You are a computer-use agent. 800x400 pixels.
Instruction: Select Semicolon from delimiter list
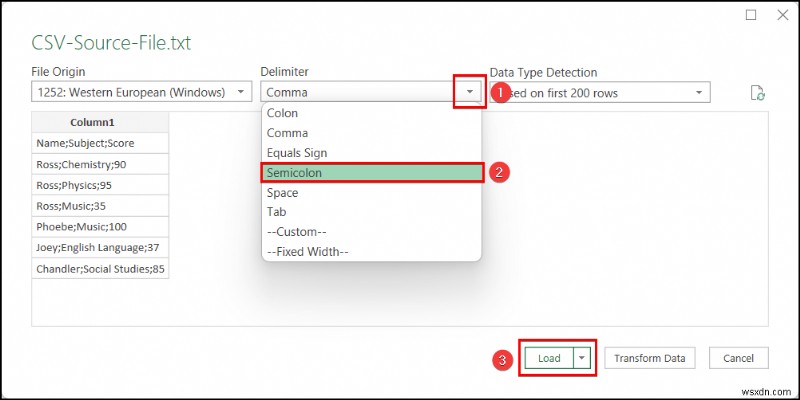coord(372,172)
